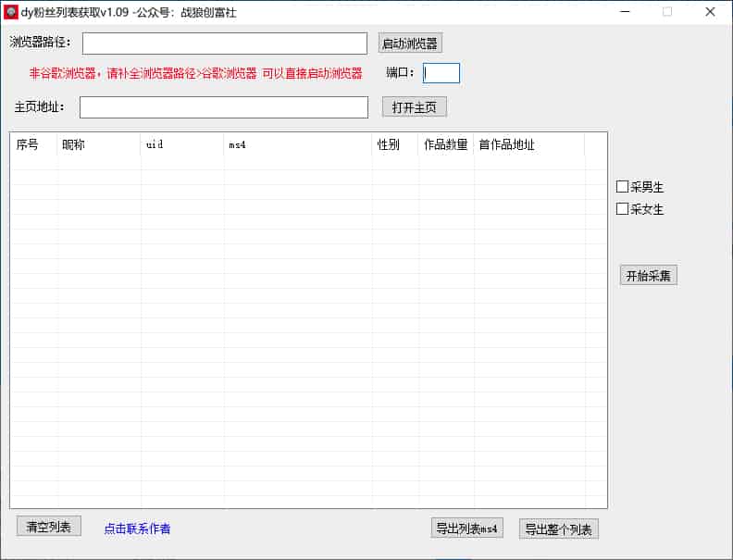Image resolution: width=733 pixels, height=560 pixels.
Task: Enable the 采男生 checkbox
Action: (623, 187)
